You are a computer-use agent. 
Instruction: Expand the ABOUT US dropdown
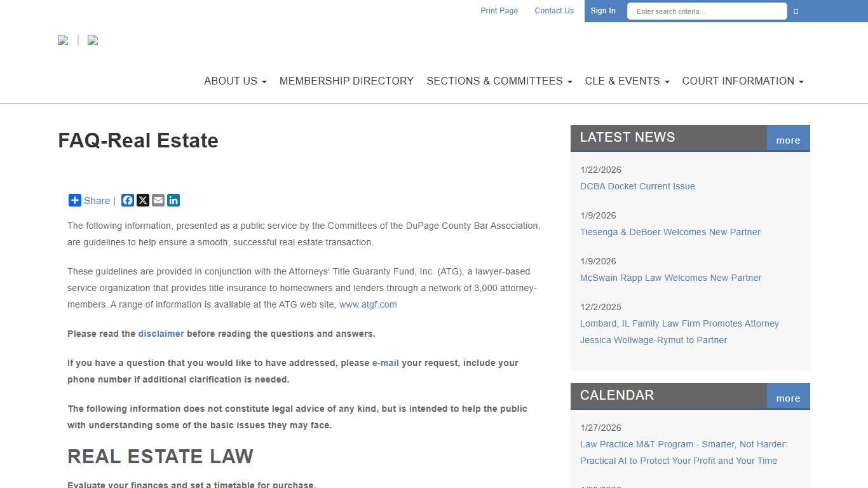point(235,81)
